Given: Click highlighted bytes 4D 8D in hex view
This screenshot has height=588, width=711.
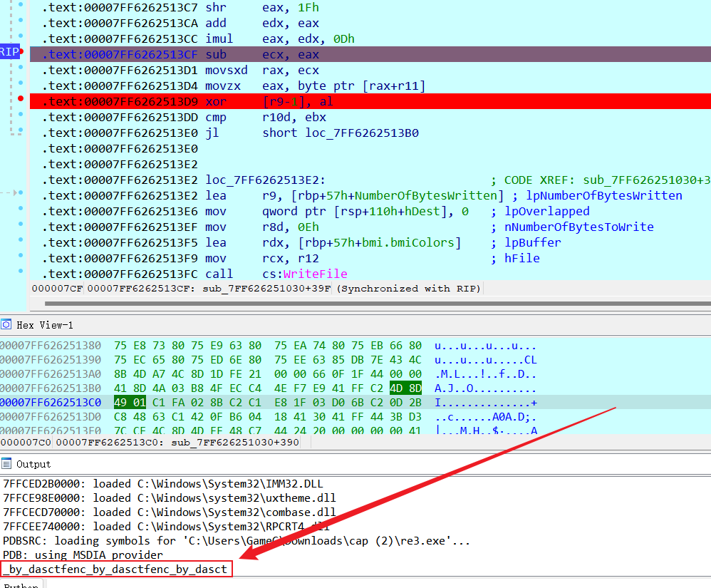Looking at the screenshot, I should click(x=405, y=388).
